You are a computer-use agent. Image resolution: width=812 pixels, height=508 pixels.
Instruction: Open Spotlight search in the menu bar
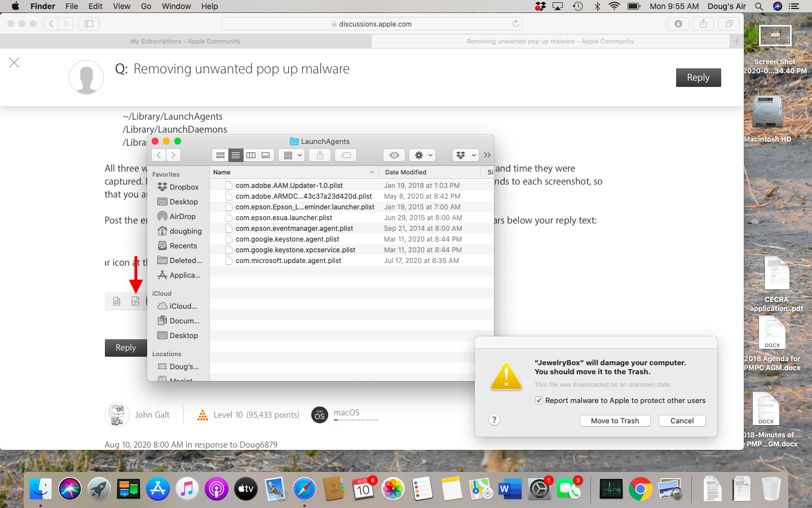(x=759, y=6)
